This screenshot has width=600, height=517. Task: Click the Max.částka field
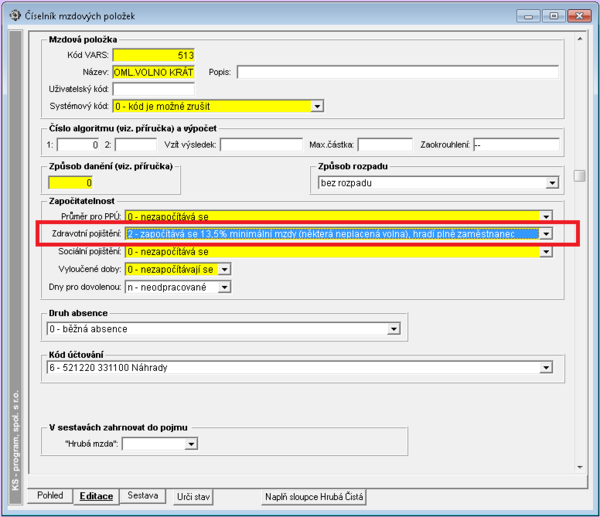[385, 145]
